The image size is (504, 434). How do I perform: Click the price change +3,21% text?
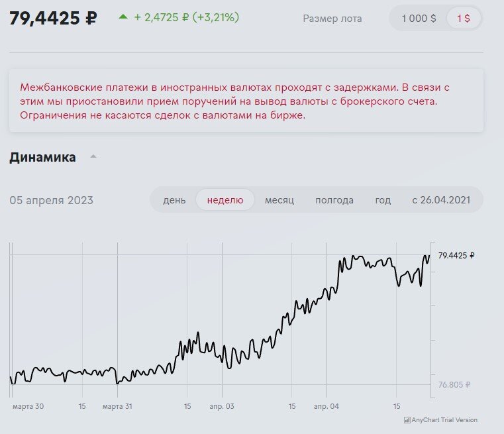tap(215, 18)
